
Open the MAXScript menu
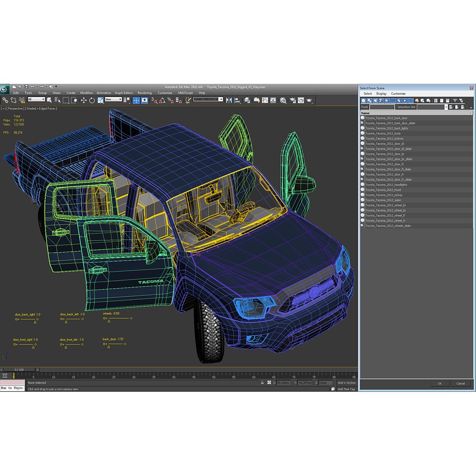pyautogui.click(x=185, y=93)
